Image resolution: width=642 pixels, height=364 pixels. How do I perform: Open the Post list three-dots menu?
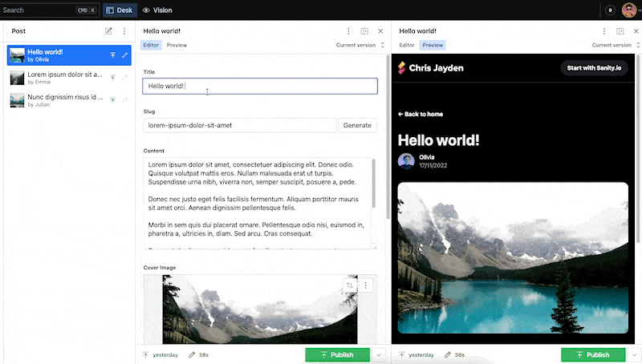pos(124,30)
